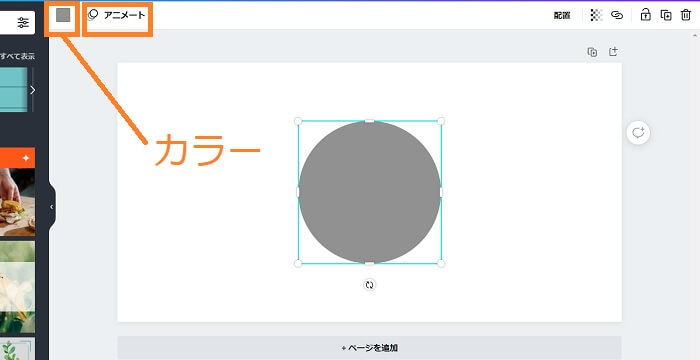Click the link chain icon
This screenshot has height=360, width=700.
[x=617, y=15]
